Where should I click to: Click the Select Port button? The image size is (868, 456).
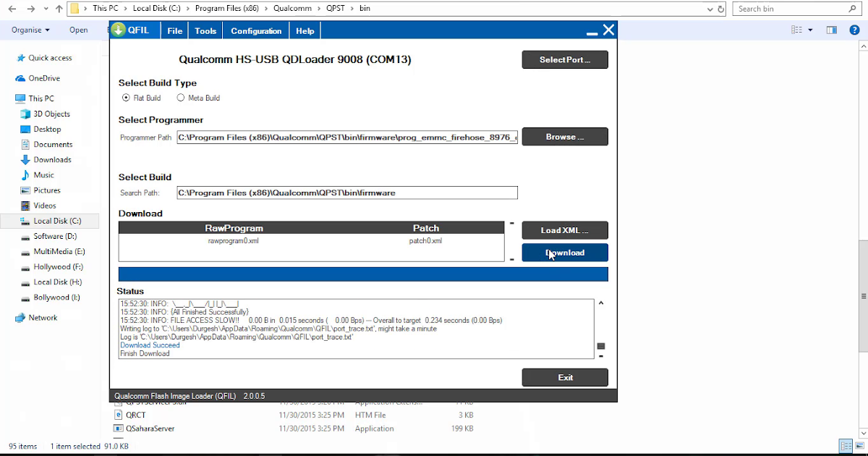coord(565,59)
